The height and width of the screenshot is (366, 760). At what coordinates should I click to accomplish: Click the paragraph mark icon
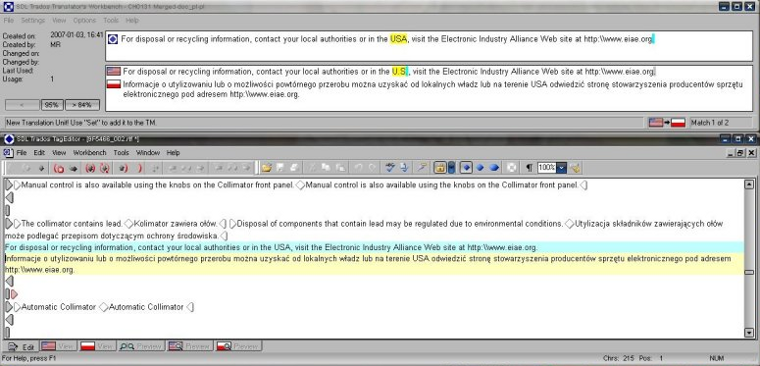529,168
